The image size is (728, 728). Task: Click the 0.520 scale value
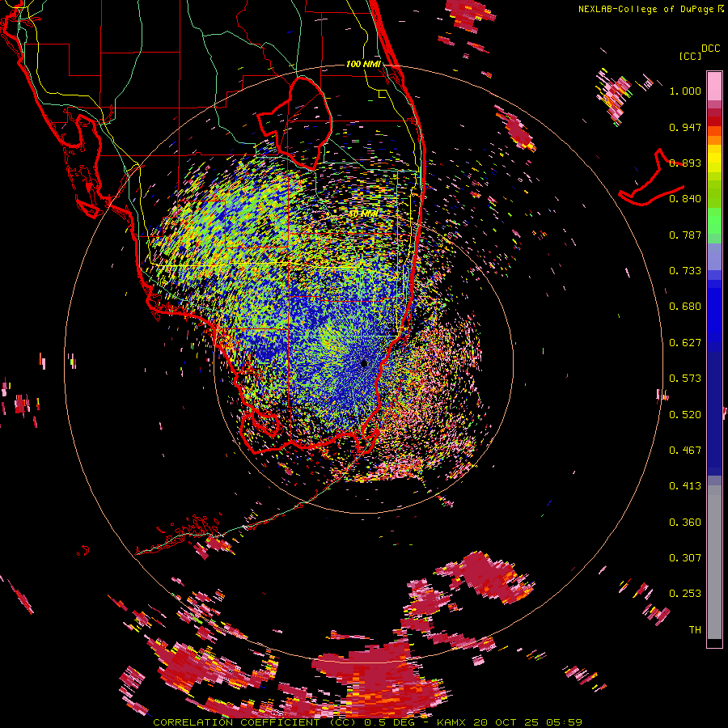coord(685,415)
